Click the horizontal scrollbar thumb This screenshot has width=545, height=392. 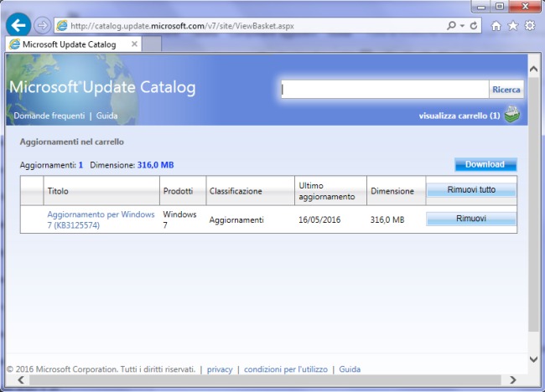tap(265, 380)
